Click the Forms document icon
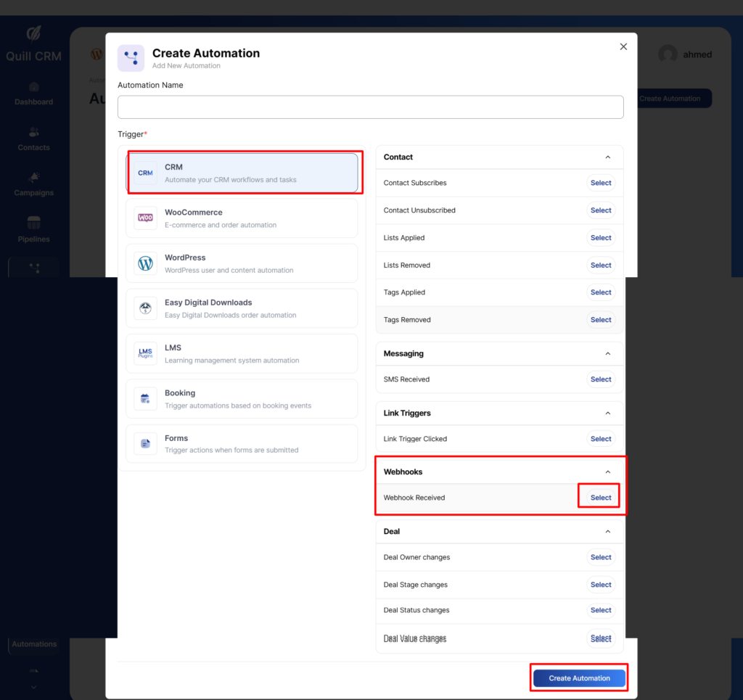 [x=146, y=443]
